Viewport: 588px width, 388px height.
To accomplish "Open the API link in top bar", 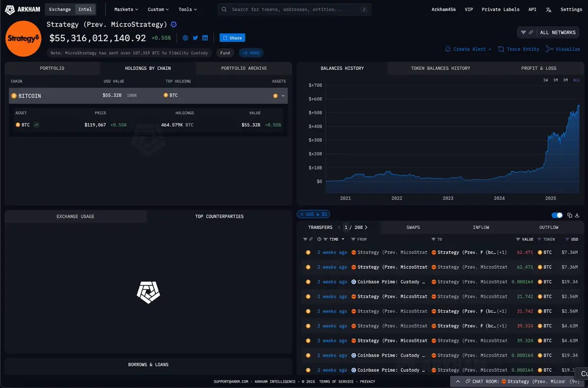I will point(532,9).
